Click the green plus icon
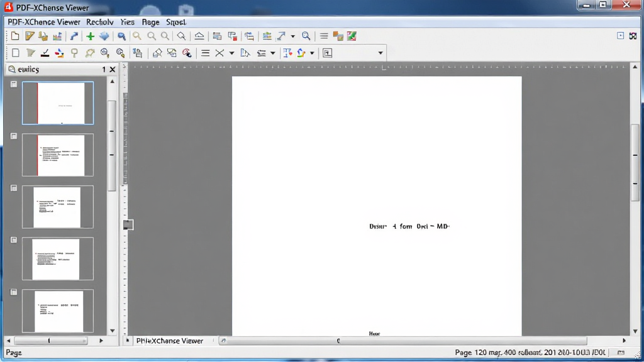Image resolution: width=644 pixels, height=362 pixels. (91, 36)
